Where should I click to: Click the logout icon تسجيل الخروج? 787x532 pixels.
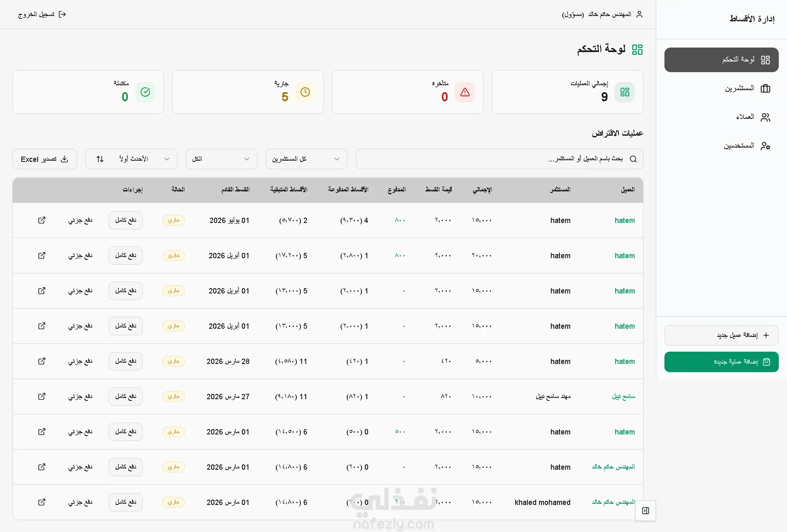62,14
